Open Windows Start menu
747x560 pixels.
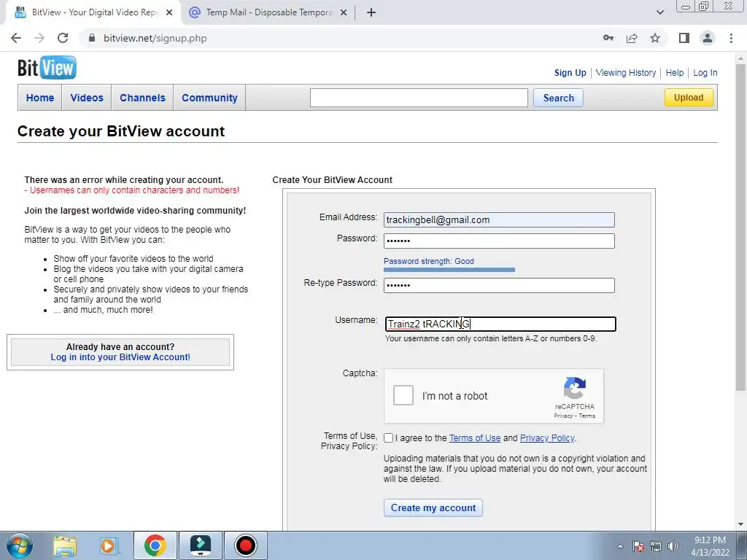click(x=20, y=545)
